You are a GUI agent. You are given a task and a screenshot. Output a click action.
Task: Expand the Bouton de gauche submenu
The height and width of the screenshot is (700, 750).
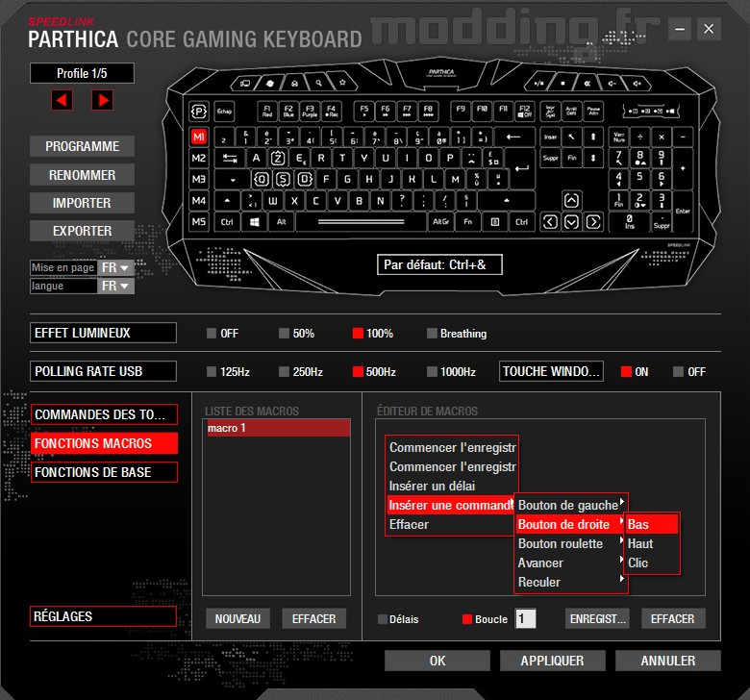point(570,505)
